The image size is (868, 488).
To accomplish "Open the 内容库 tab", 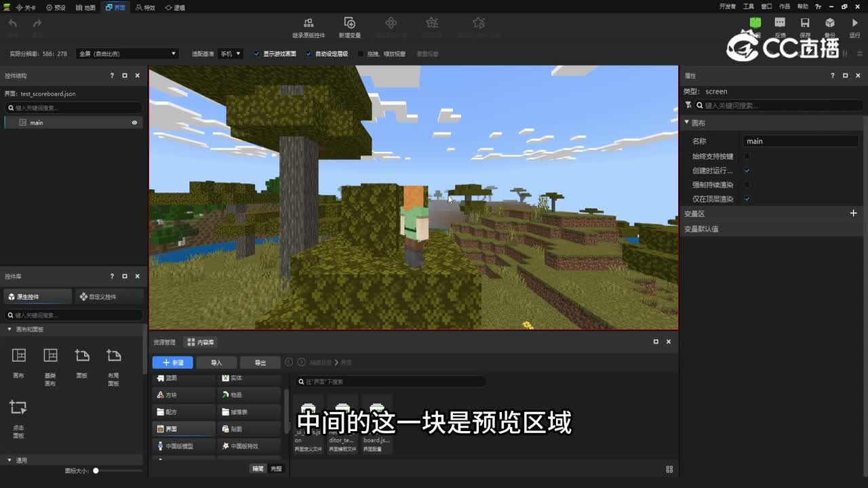I will click(201, 342).
